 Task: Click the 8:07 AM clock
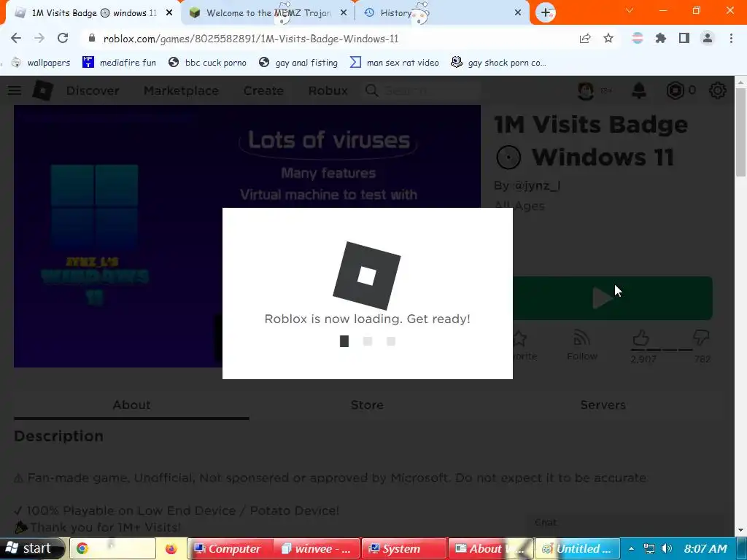point(705,548)
